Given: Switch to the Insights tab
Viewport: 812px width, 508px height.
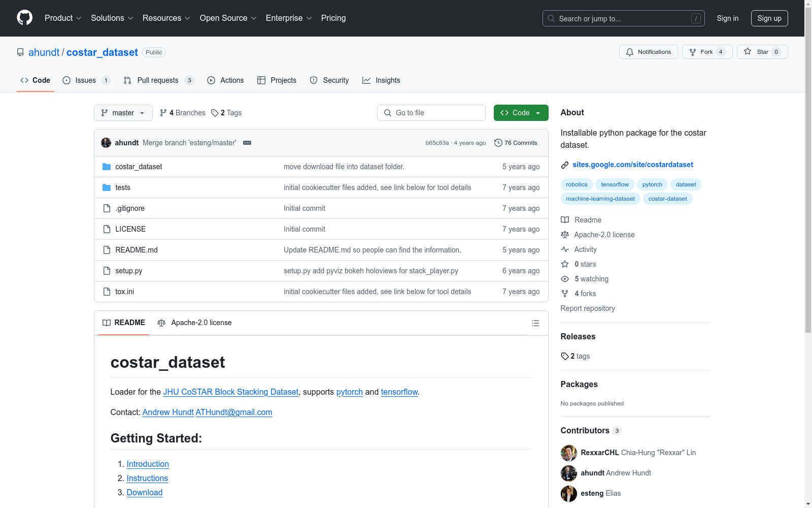Looking at the screenshot, I should pyautogui.click(x=381, y=80).
